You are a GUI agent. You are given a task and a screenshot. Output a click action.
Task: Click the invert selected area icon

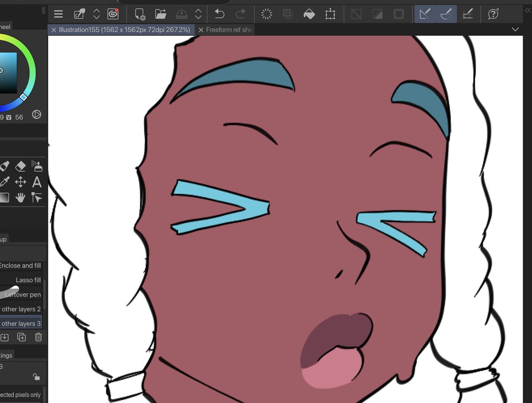coord(378,14)
